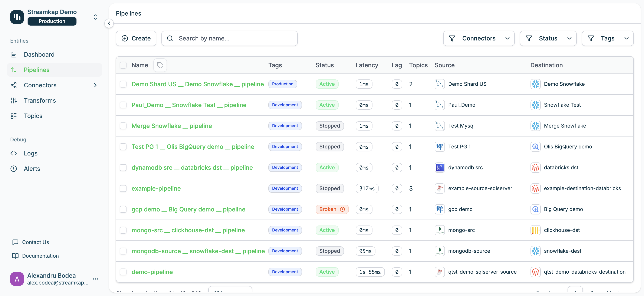Open user menu three-dots beside Alexandru Bodea
This screenshot has height=296, width=644.
[95, 279]
